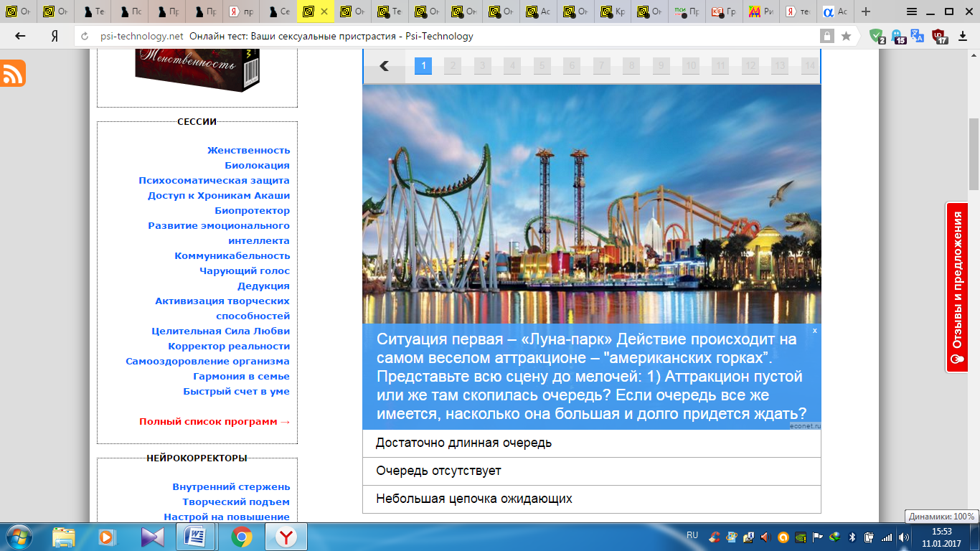Screen dimensions: 980x551
Task: Click the uBlock extension icon showing 17
Action: point(940,36)
